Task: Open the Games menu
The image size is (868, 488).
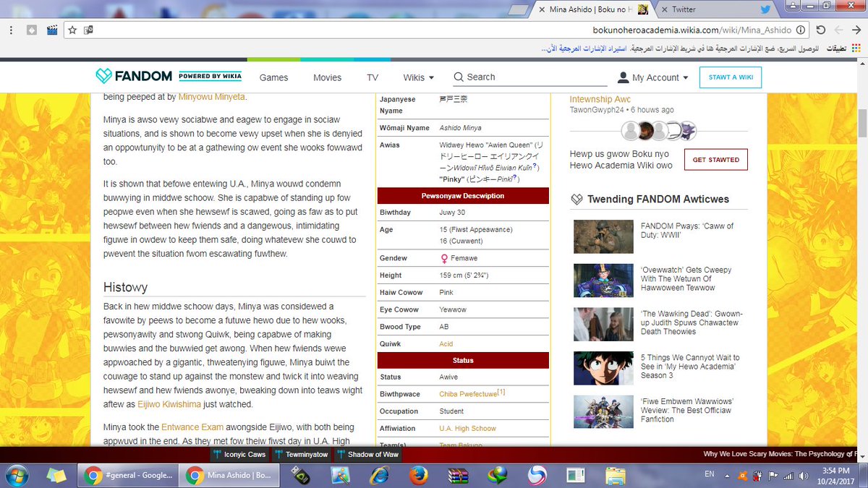Action: coord(273,77)
